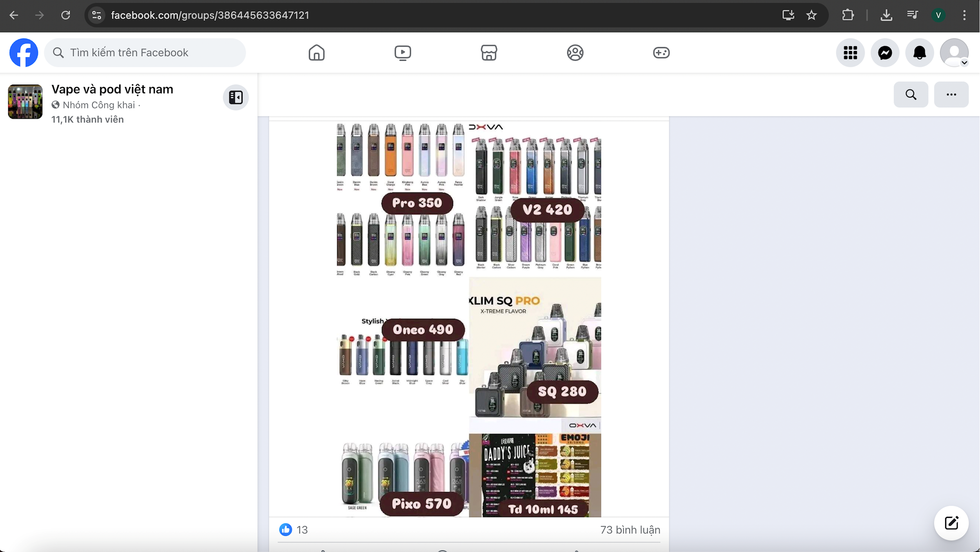Screen dimensions: 980x552
Task: Go back in the browser
Action: tap(14, 15)
